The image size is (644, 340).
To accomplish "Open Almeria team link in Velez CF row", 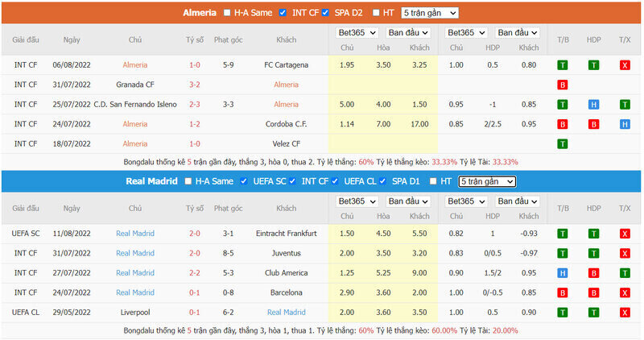I will [x=134, y=144].
